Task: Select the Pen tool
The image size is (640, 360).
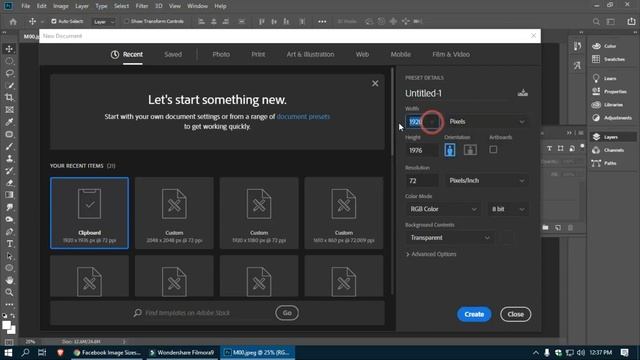Action: pos(9,232)
